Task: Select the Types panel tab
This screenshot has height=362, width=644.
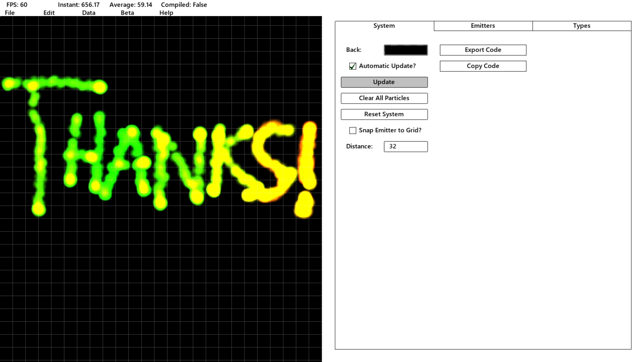Action: (x=582, y=25)
